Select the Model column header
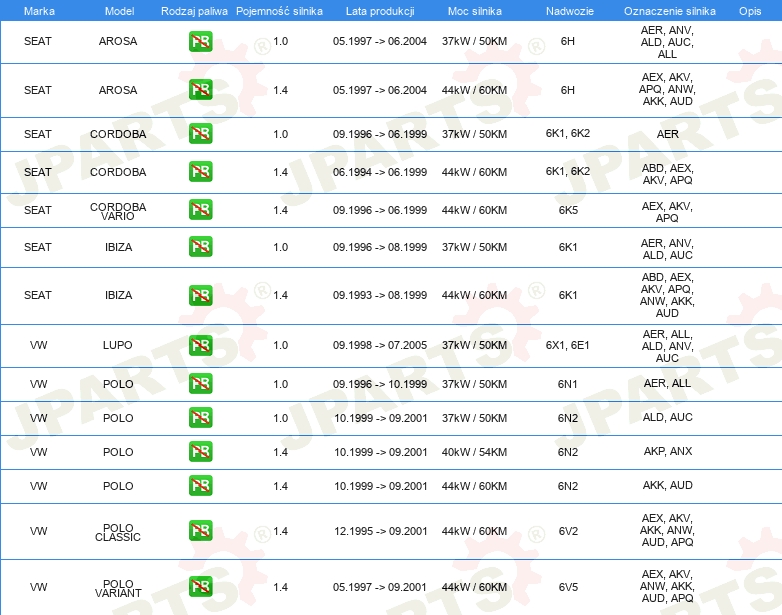The height and width of the screenshot is (615, 782). (119, 11)
